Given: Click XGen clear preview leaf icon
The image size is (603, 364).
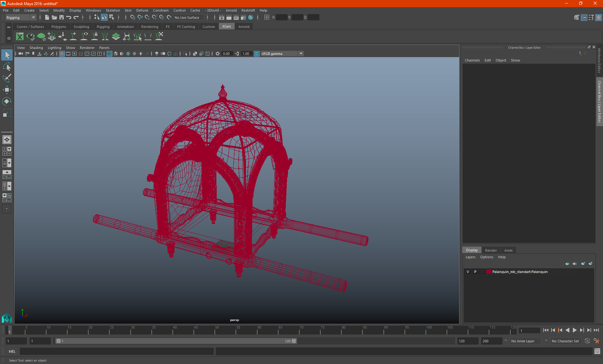Looking at the screenshot, I should (x=41, y=36).
